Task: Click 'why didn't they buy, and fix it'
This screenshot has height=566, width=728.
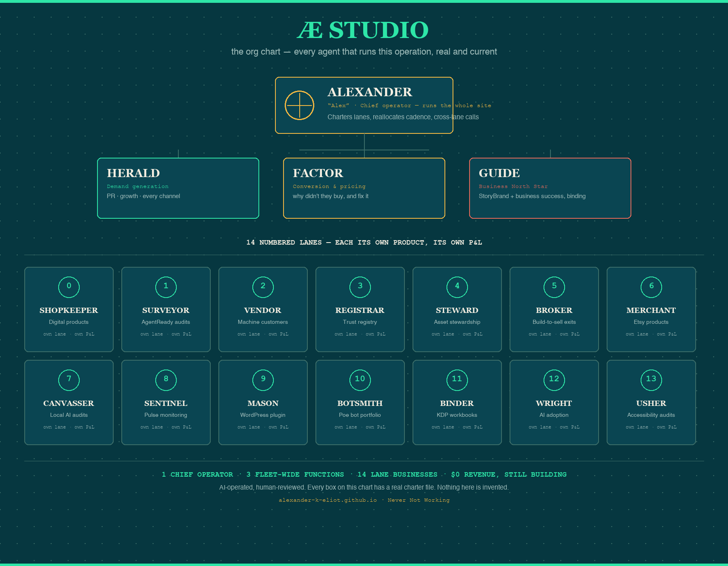Action: [x=330, y=196]
